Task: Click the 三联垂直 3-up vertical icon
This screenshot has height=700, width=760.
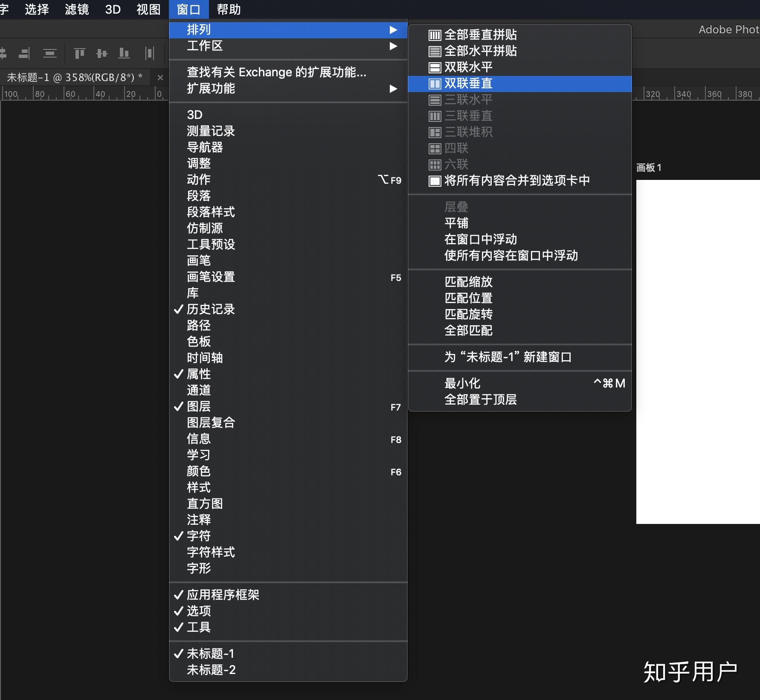Action: click(x=435, y=116)
